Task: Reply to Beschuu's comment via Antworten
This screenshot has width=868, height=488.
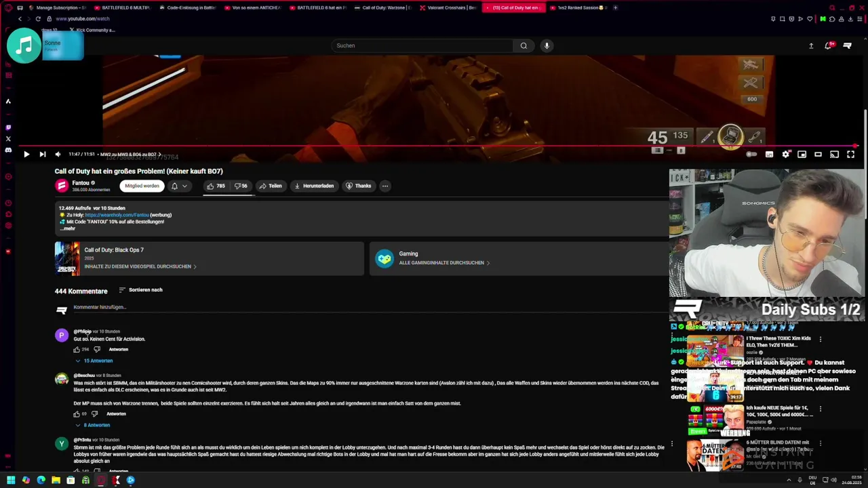Action: (x=116, y=414)
